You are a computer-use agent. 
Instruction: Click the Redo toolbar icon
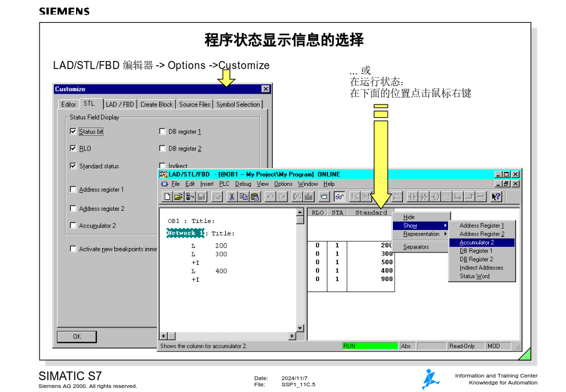(x=282, y=197)
